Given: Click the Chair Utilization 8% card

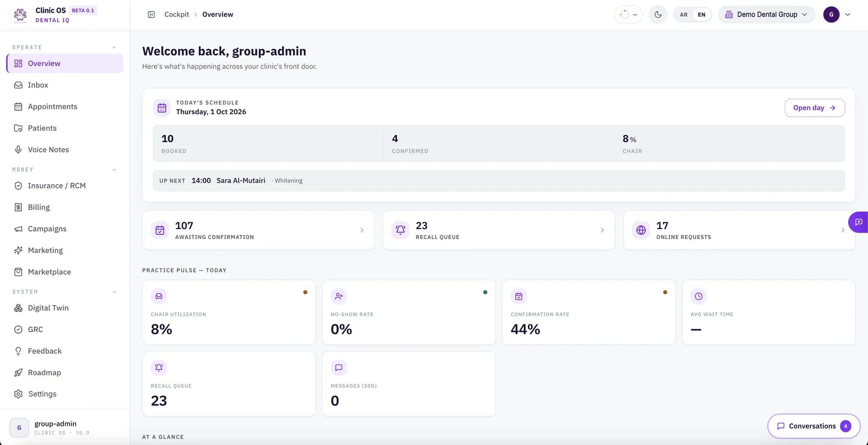Looking at the screenshot, I should pos(229,312).
